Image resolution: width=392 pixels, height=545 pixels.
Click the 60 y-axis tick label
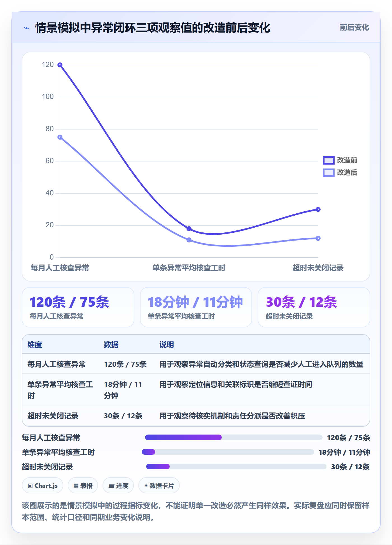(x=50, y=161)
